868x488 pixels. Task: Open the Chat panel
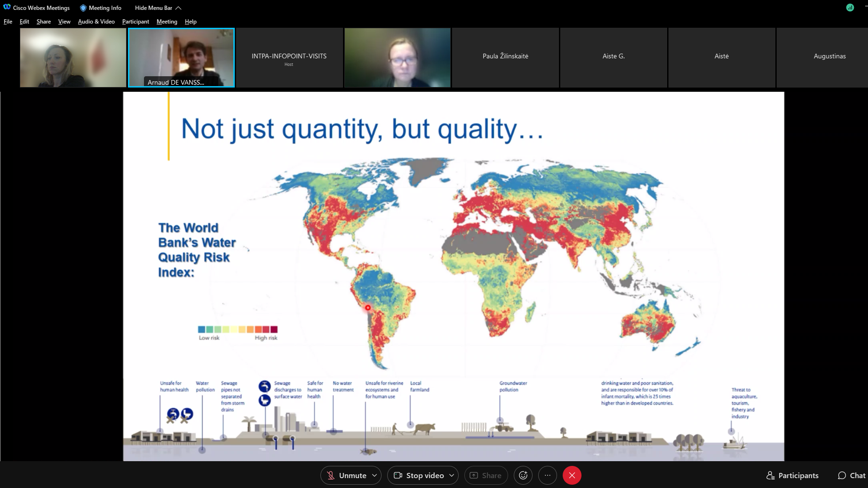(852, 475)
